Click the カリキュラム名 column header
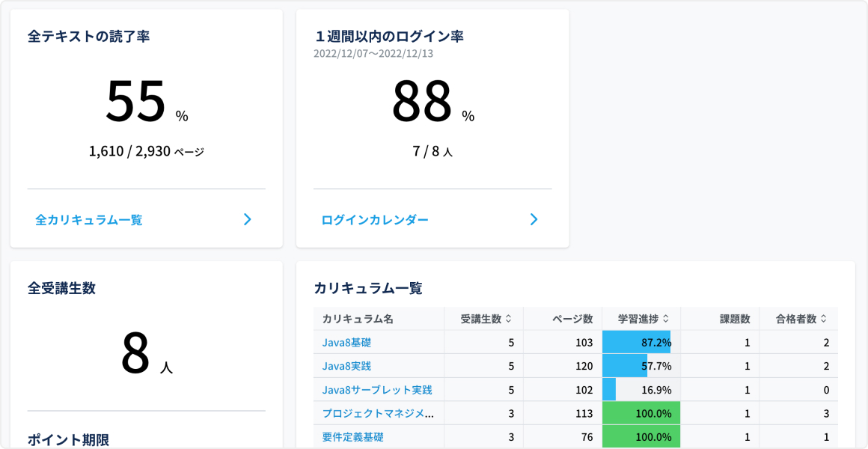 tap(358, 319)
